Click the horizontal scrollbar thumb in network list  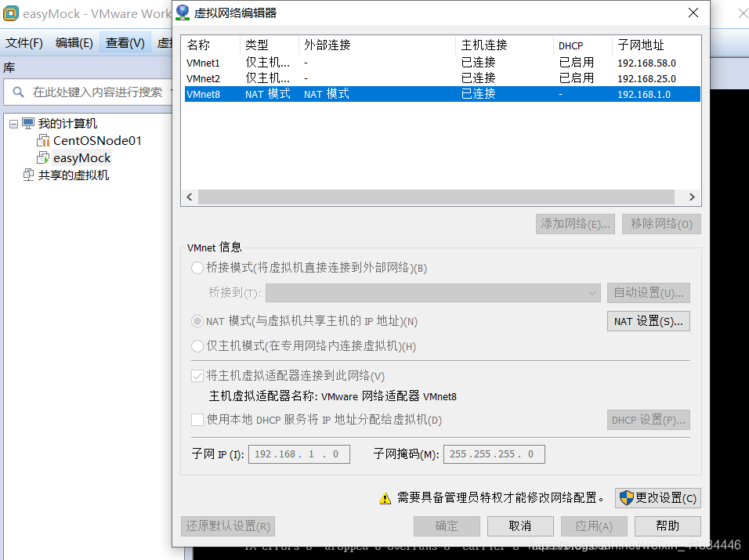pos(436,197)
